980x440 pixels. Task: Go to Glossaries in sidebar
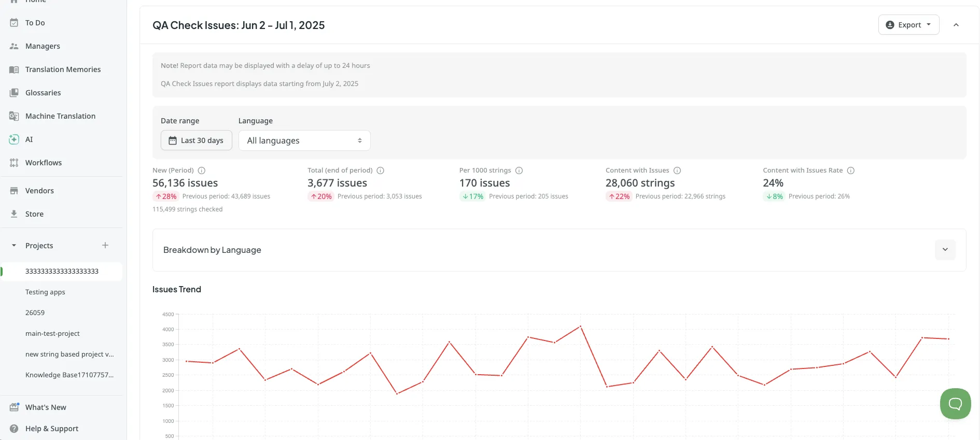[43, 93]
